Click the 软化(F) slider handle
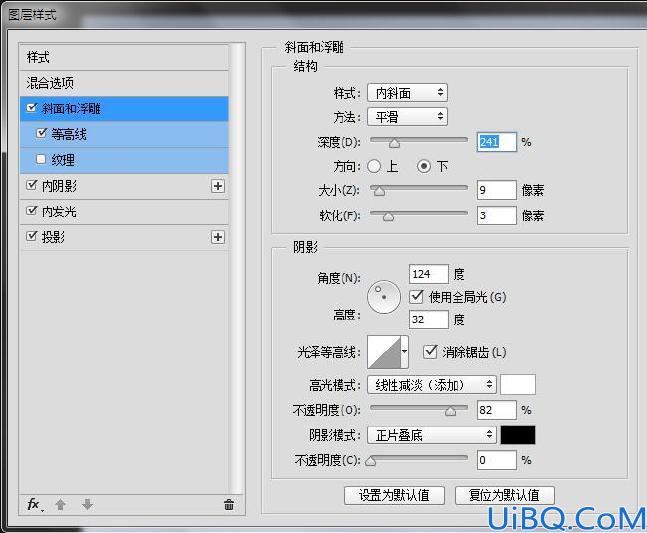The width and height of the screenshot is (647, 533). pos(388,217)
